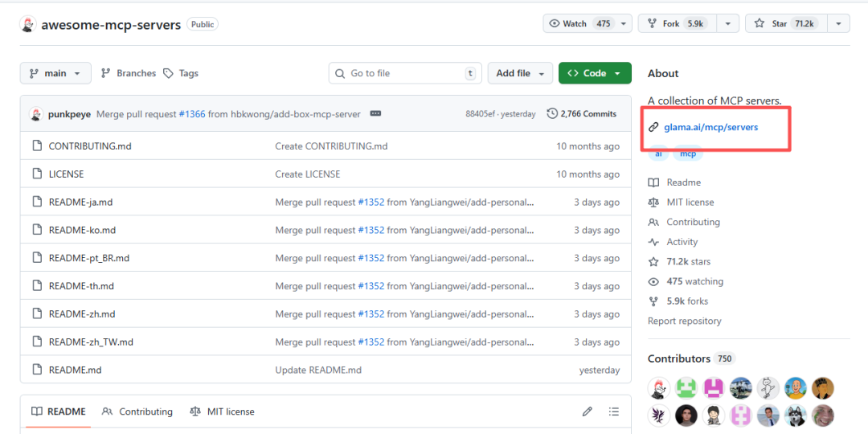Click punkpeye commit author avatar
The height and width of the screenshot is (434, 868).
[36, 114]
